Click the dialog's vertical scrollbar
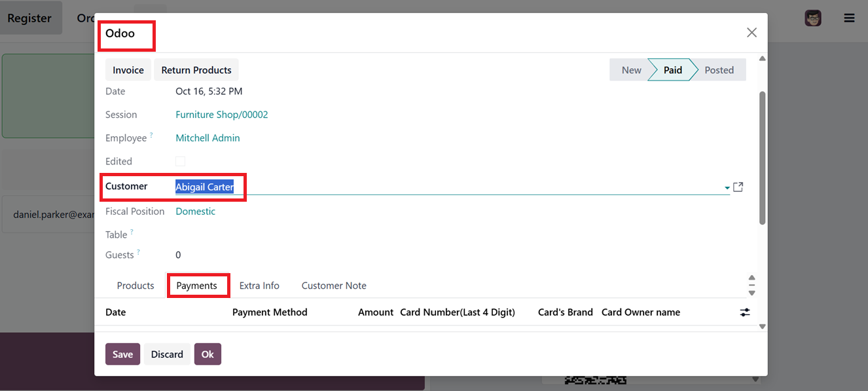This screenshot has width=868, height=391. [x=762, y=157]
